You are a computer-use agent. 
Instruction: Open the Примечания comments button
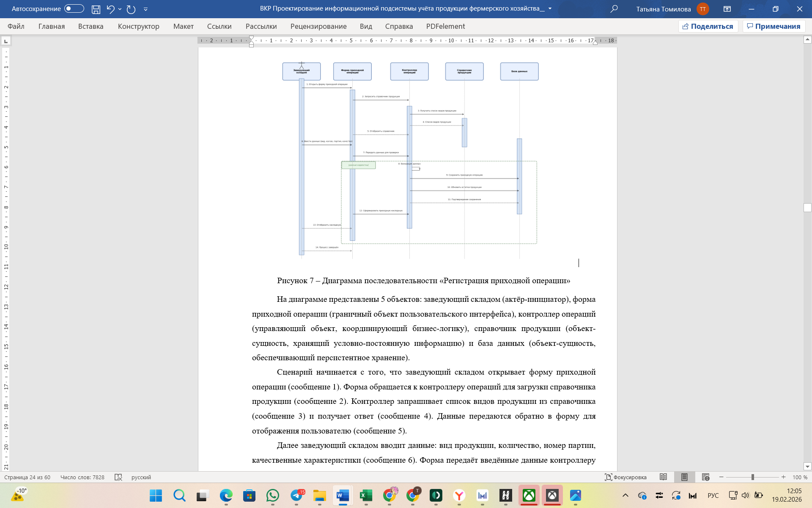click(x=774, y=26)
